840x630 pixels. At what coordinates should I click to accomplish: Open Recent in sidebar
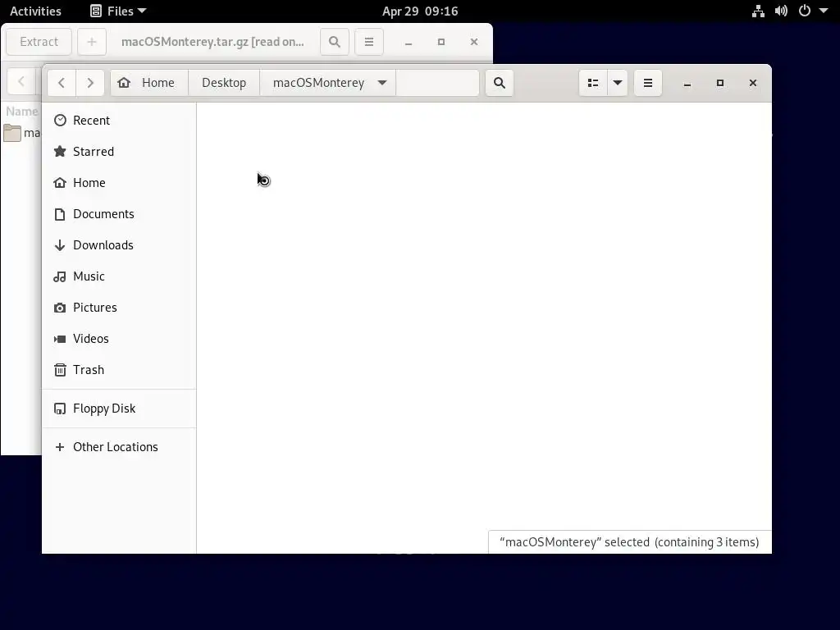coord(119,121)
